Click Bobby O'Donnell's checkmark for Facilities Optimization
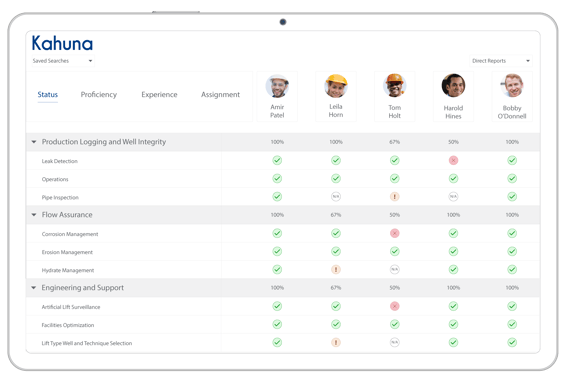Viewport: 565px width, 382px height. 512,324
